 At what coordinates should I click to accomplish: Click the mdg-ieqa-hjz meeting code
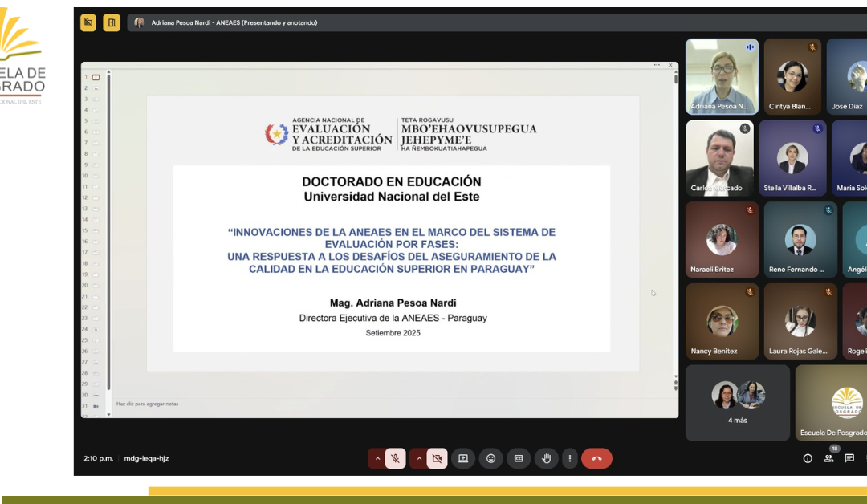coord(146,458)
